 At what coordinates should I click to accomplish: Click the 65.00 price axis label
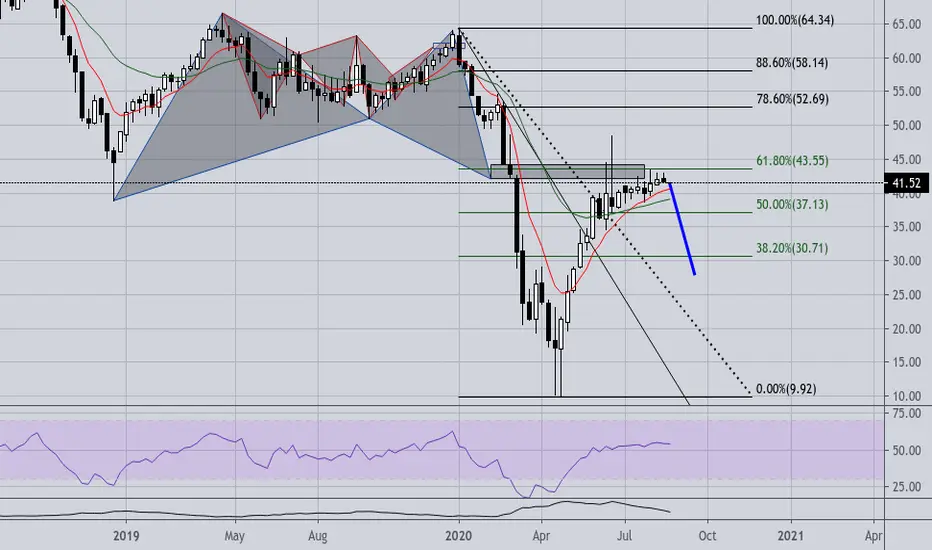906,24
